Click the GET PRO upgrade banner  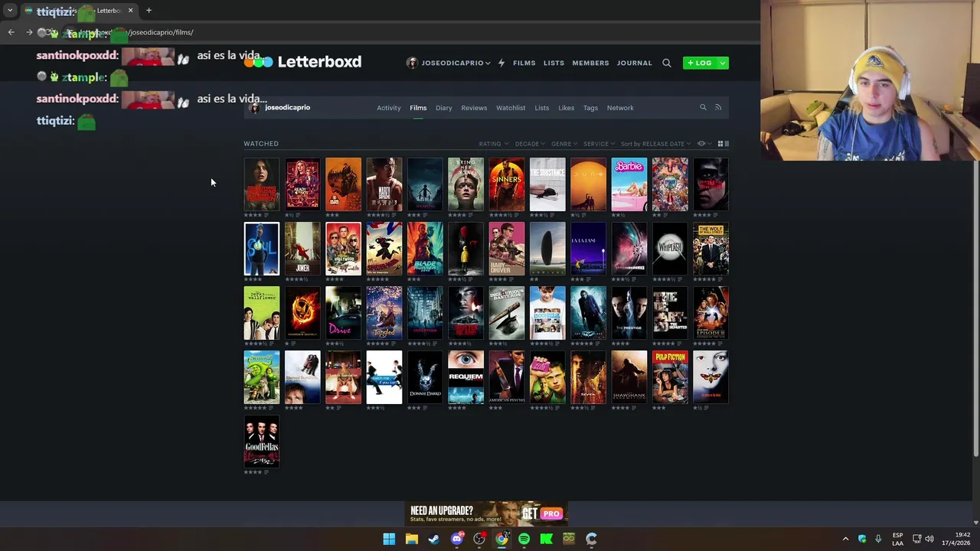click(486, 514)
